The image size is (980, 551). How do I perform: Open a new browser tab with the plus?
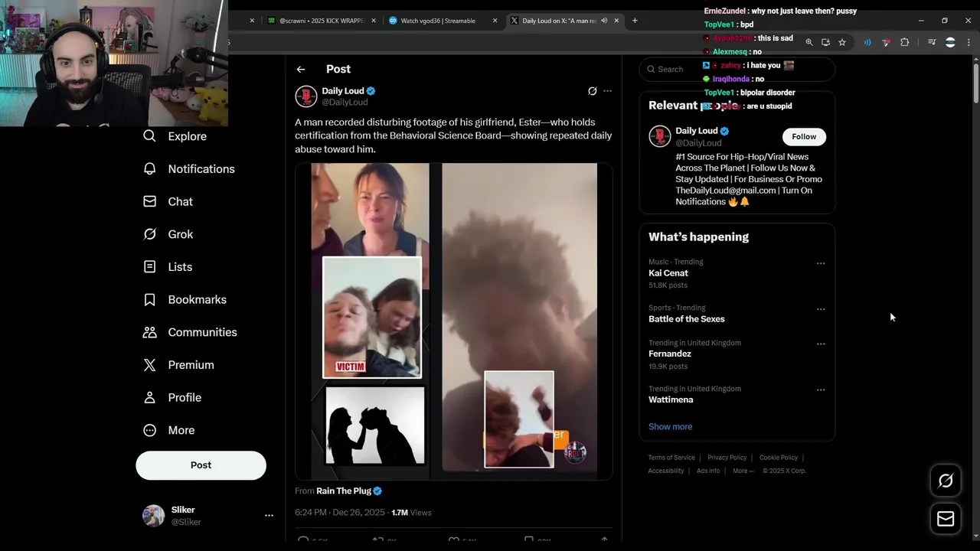click(x=635, y=21)
